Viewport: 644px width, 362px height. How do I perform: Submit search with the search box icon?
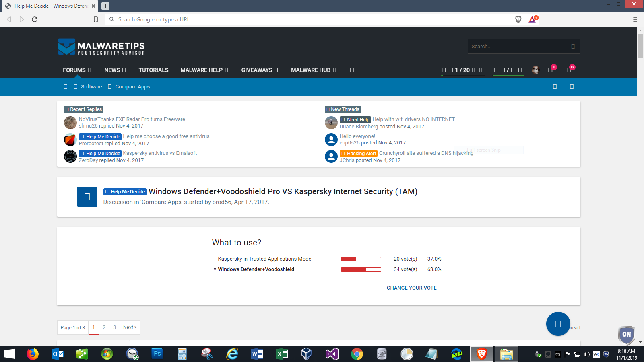tap(573, 47)
